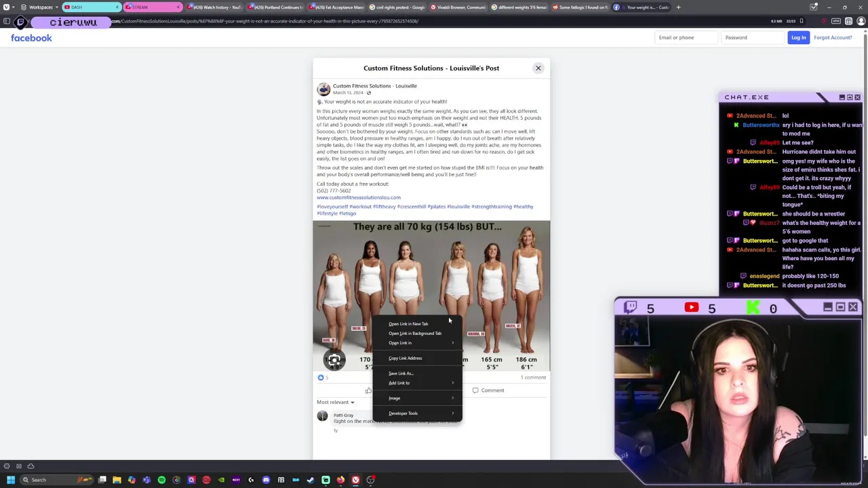Close the CHAT.EXE overlay window
This screenshot has height=488, width=868.
(x=857, y=98)
